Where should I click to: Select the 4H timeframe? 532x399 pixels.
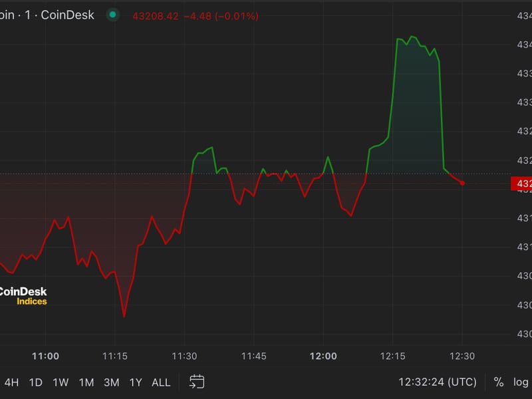(x=11, y=382)
